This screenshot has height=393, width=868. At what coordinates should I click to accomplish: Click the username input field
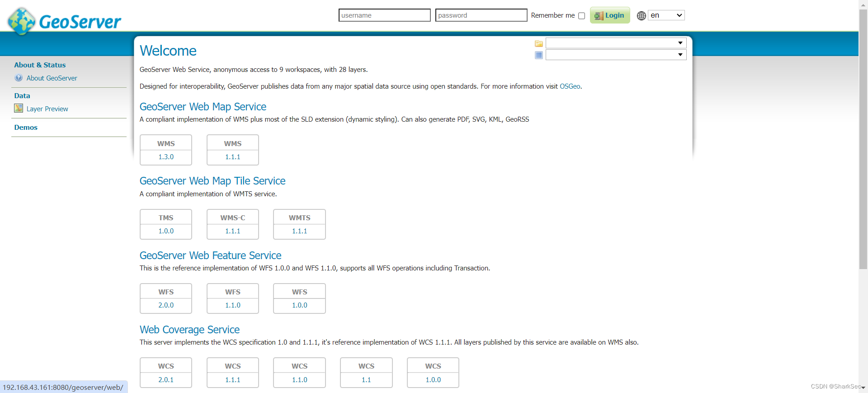384,15
